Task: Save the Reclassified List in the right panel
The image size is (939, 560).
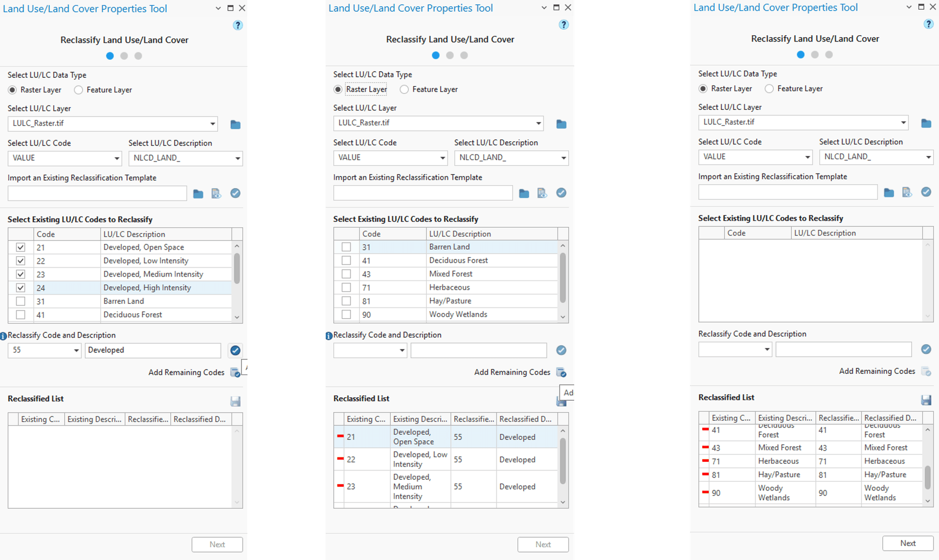Action: tap(926, 400)
